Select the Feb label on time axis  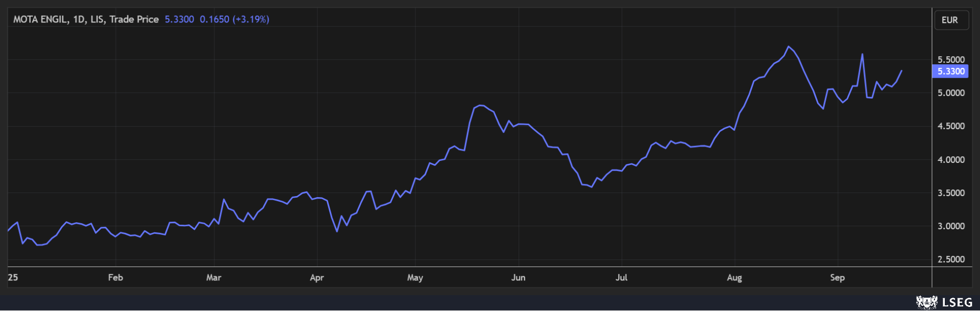pyautogui.click(x=115, y=278)
